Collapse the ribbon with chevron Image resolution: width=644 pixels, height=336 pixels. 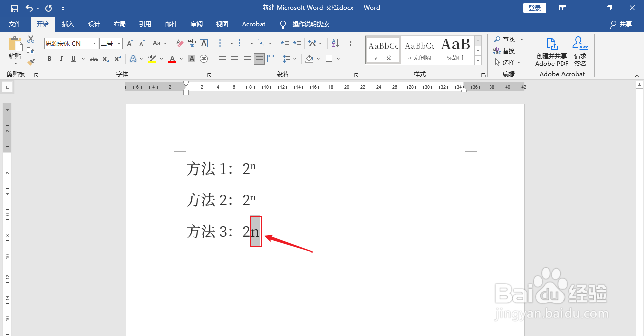tap(637, 75)
